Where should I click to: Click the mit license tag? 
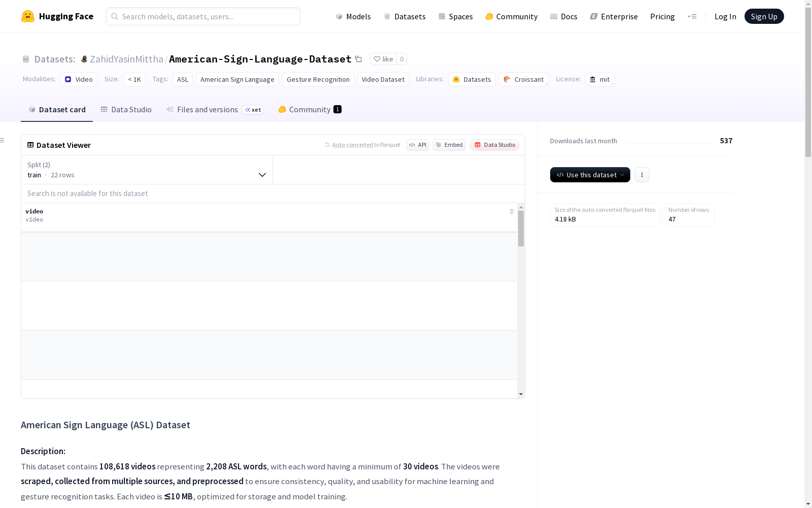pyautogui.click(x=600, y=79)
